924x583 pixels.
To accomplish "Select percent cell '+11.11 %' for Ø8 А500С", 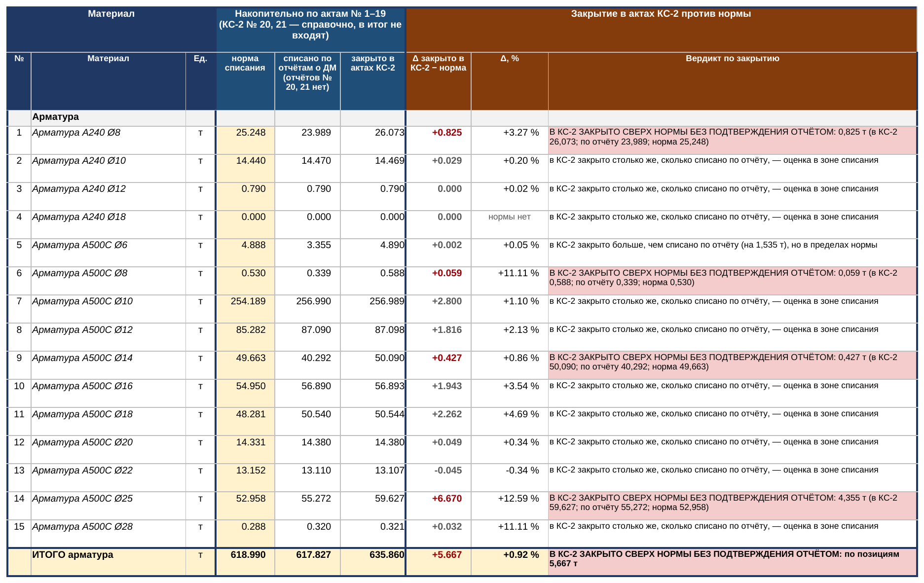I will click(509, 281).
